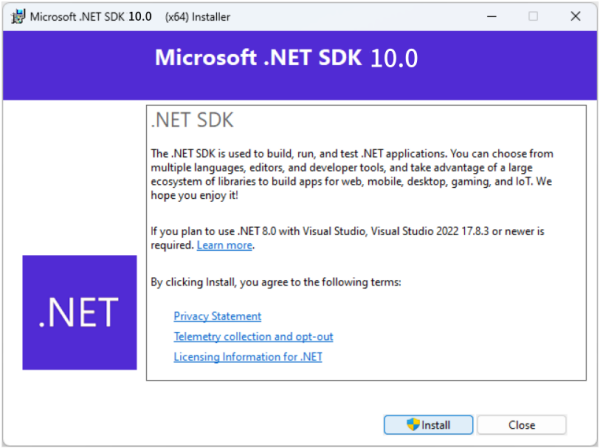The height and width of the screenshot is (448, 600).
Task: Click the paragraph describing the .NET SDK
Action: 352,174
